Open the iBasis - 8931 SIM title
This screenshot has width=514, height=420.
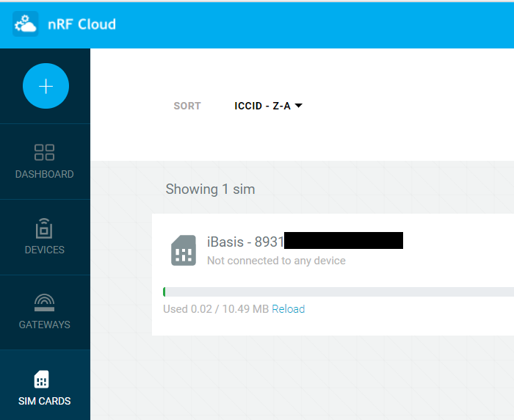tap(245, 242)
